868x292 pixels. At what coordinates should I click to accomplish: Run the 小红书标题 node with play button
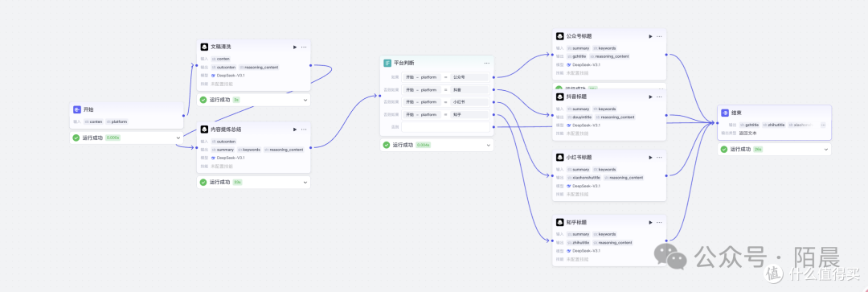click(x=650, y=158)
